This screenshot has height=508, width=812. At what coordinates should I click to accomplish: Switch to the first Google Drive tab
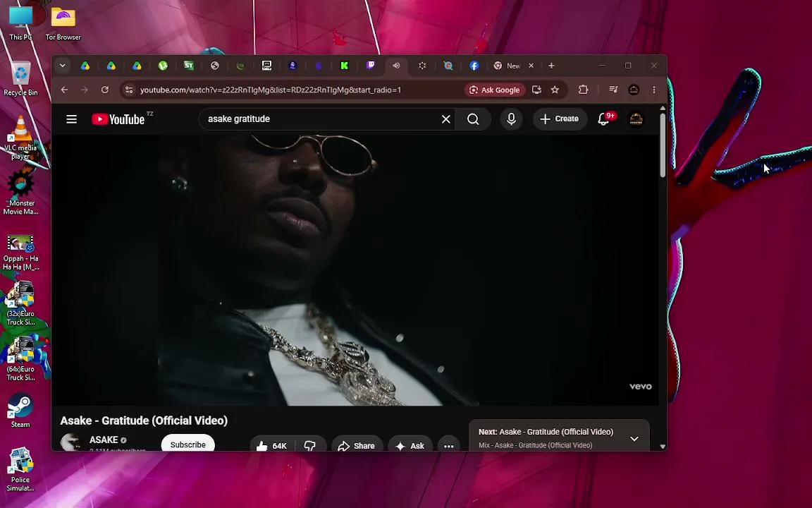85,66
